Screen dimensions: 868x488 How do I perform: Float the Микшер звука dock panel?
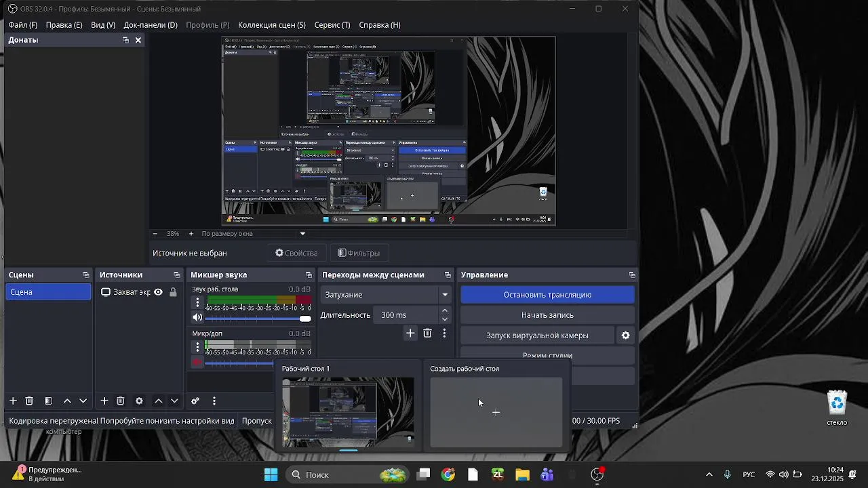click(x=309, y=274)
